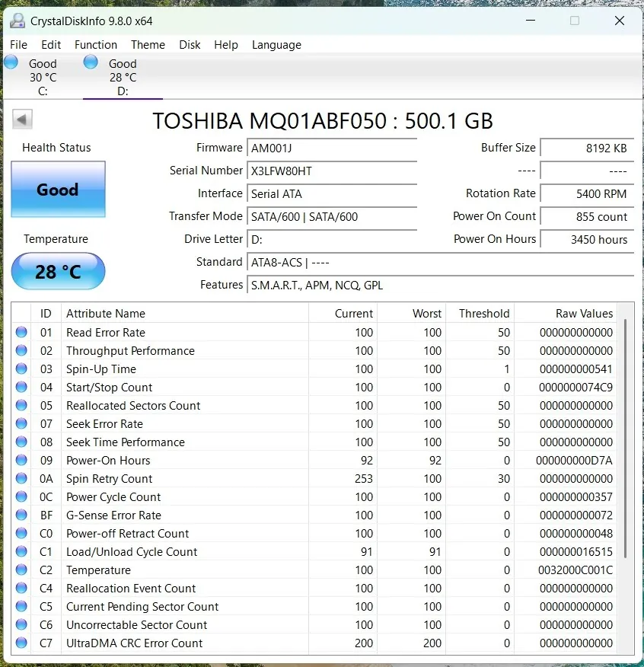This screenshot has width=644, height=667.
Task: Click the CrystalDiskInfo app icon in title bar
Action: coord(18,21)
